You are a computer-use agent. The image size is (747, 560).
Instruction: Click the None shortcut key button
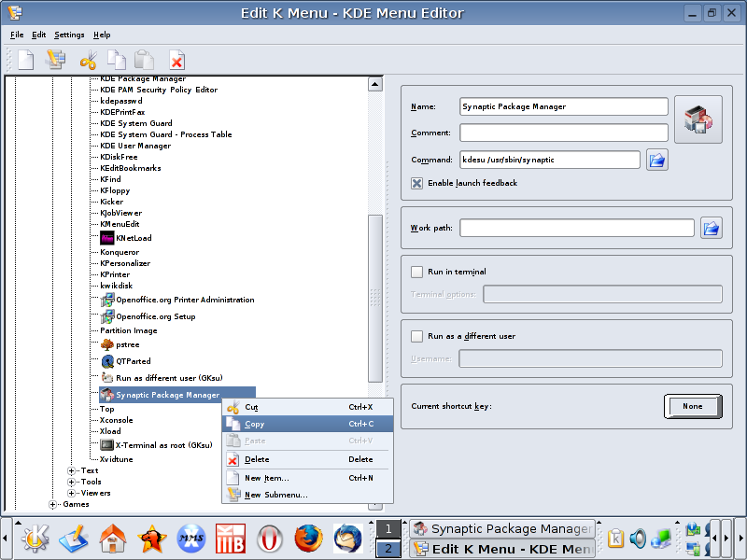click(x=693, y=406)
